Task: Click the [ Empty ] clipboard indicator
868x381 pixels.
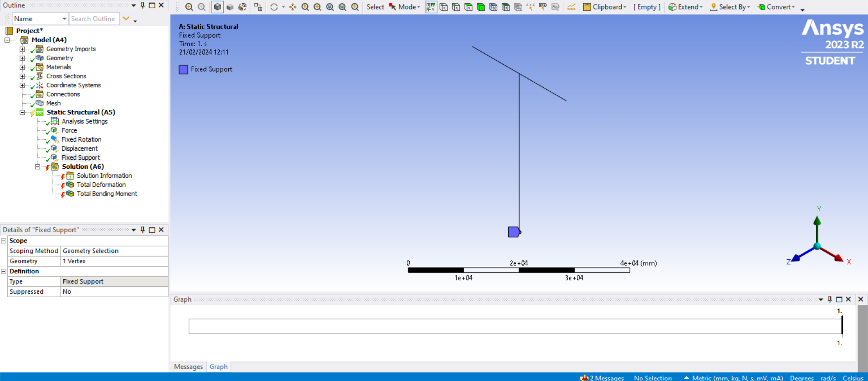Action: [x=647, y=7]
